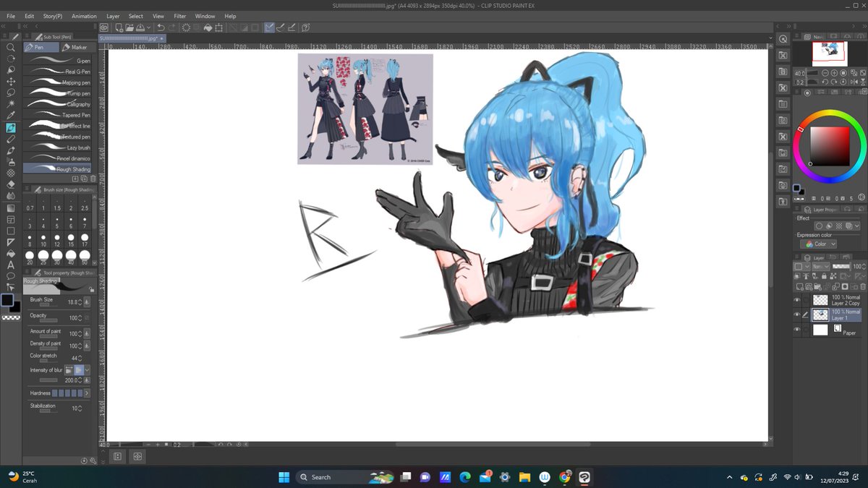Toggle Brush Size pen pressure button

click(x=87, y=302)
